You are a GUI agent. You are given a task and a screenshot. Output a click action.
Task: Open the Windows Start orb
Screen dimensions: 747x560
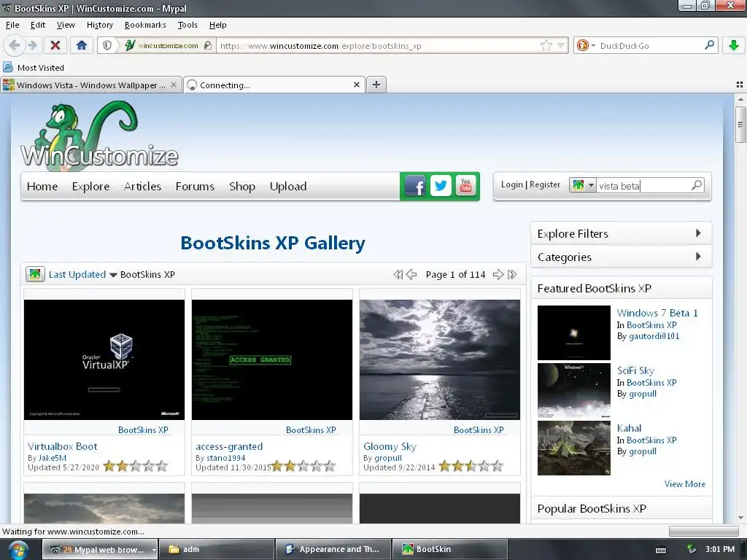tap(18, 550)
